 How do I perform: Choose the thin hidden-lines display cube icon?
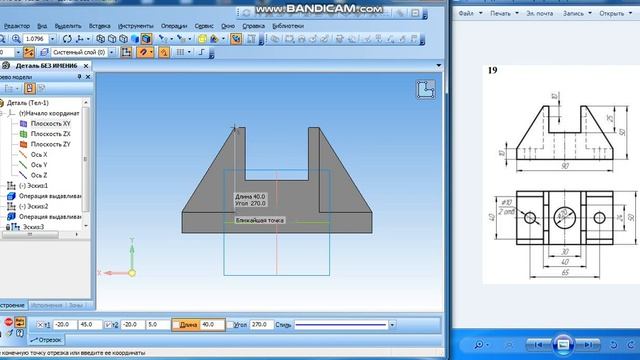pyautogui.click(x=123, y=39)
